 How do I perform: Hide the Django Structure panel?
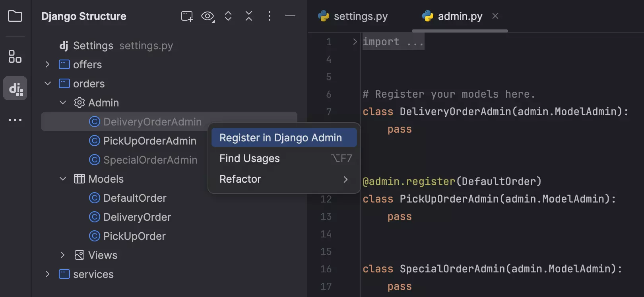click(x=290, y=16)
